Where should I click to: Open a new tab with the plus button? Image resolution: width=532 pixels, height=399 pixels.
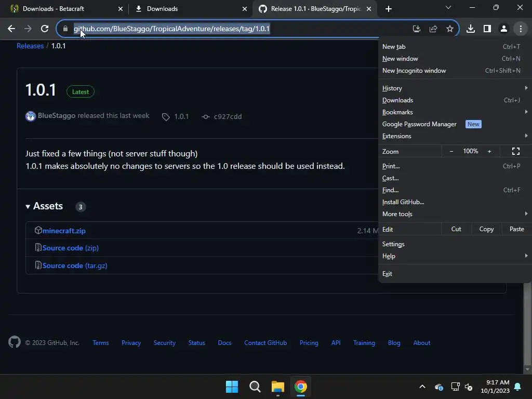389,9
